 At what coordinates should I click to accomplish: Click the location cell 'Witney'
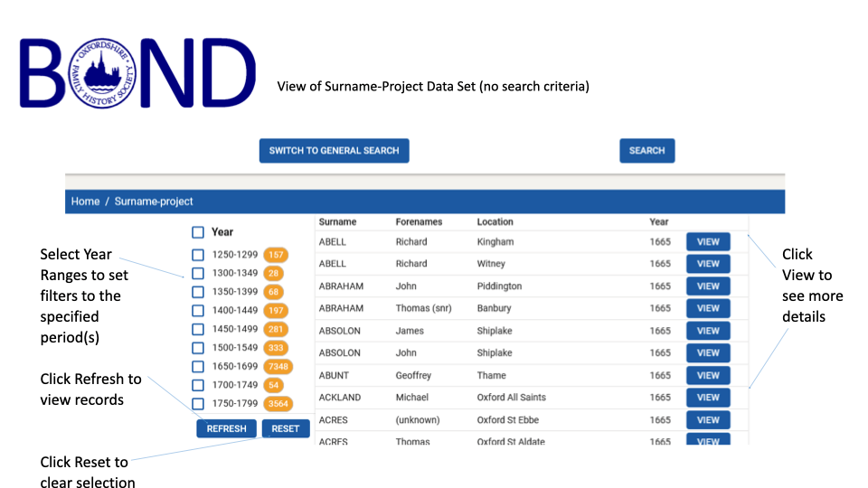pyautogui.click(x=491, y=264)
